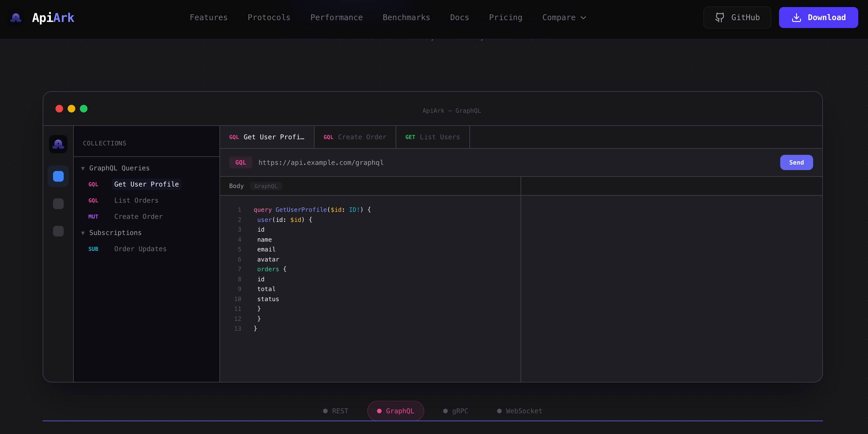Screen dimensions: 868x434
Task: Click the GitHub octocat icon
Action: pyautogui.click(x=720, y=17)
